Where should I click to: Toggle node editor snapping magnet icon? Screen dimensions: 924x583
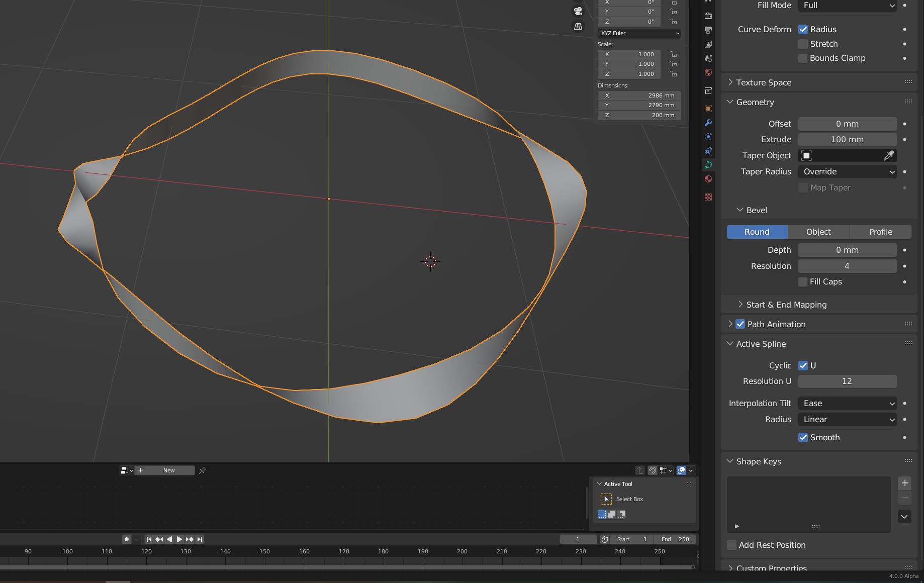652,470
